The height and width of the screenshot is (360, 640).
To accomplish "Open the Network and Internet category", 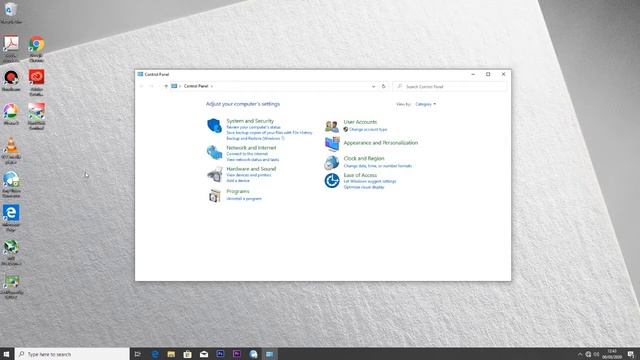I will (251, 148).
